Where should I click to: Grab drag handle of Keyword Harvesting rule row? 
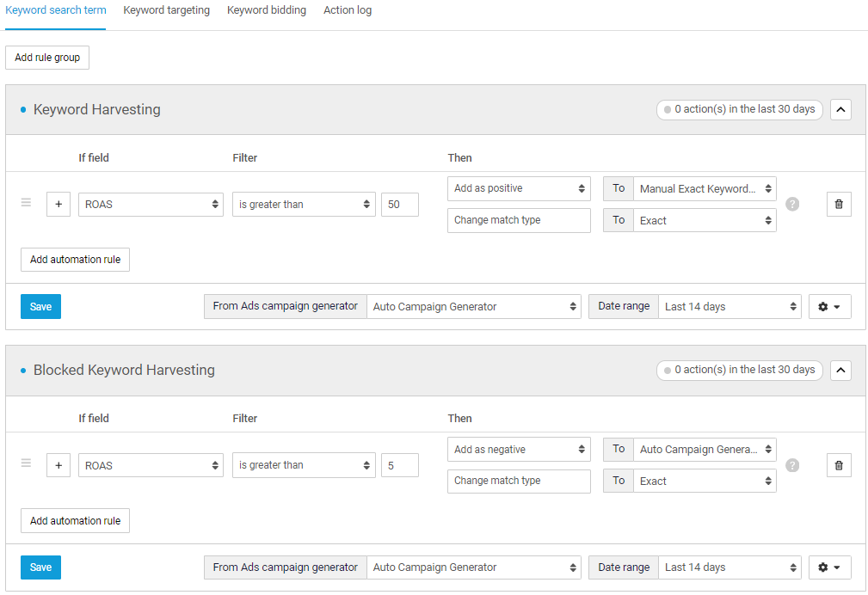26,204
